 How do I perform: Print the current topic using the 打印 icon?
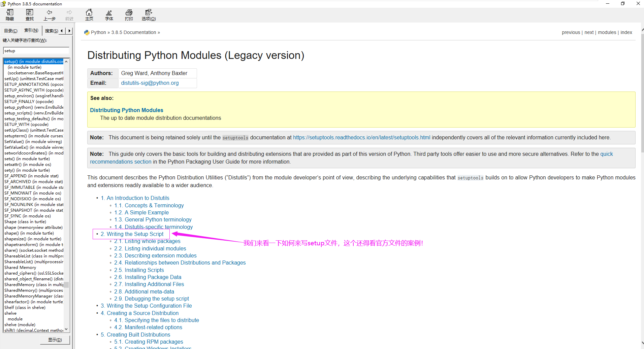click(129, 15)
